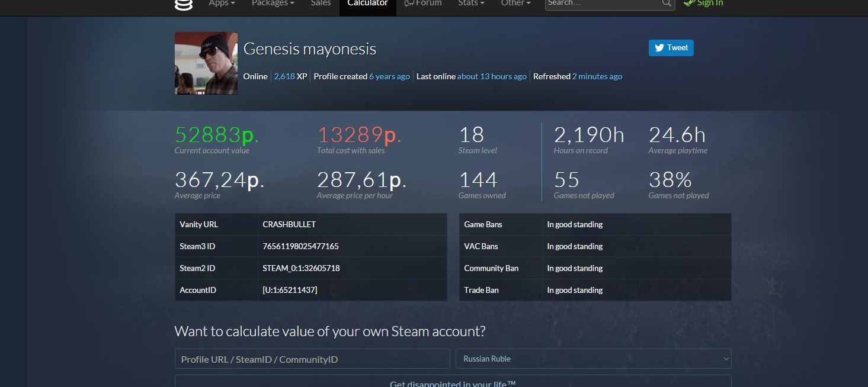Image resolution: width=868 pixels, height=387 pixels.
Task: Select the 55 games not played count
Action: pyautogui.click(x=566, y=180)
